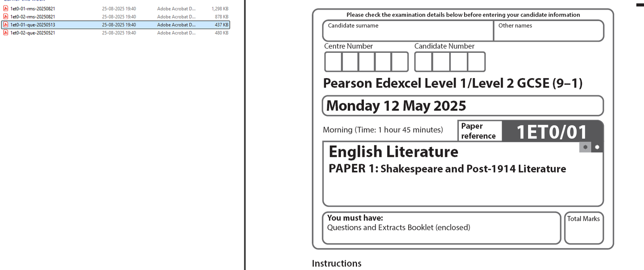Click the 'Pearson Edexcel Level 1/Level 2 GCSE (9–1)' heading
The image size is (644, 270).
point(453,83)
